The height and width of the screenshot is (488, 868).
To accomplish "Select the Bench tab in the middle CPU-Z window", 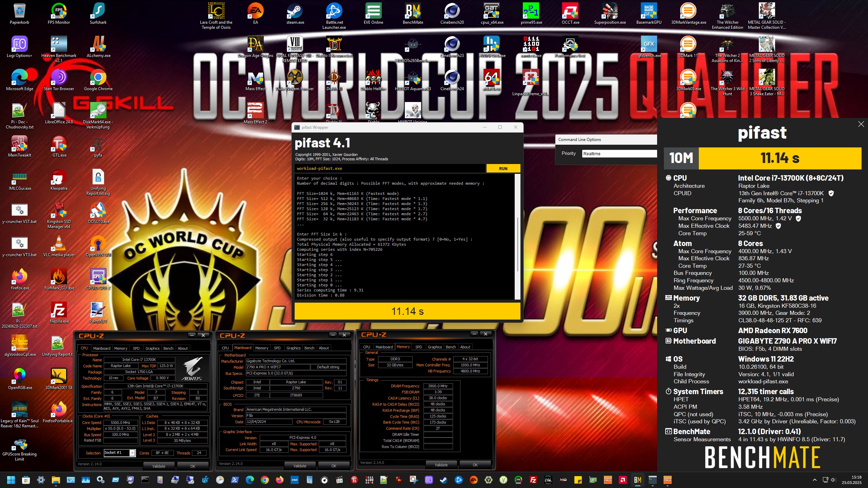I will [309, 348].
